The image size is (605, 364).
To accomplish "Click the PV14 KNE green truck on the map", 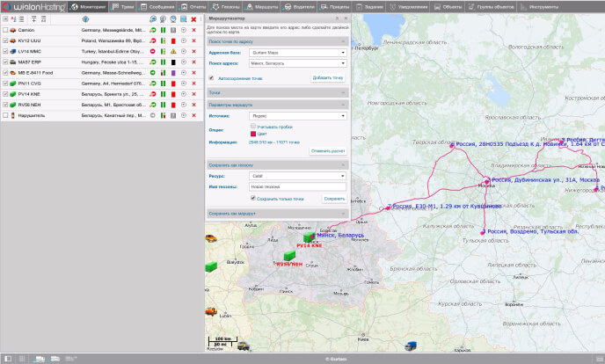I will (x=309, y=237).
